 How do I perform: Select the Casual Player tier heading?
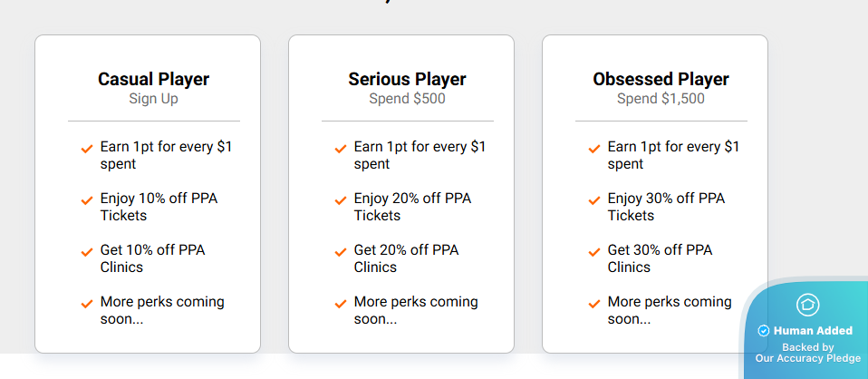pos(153,79)
